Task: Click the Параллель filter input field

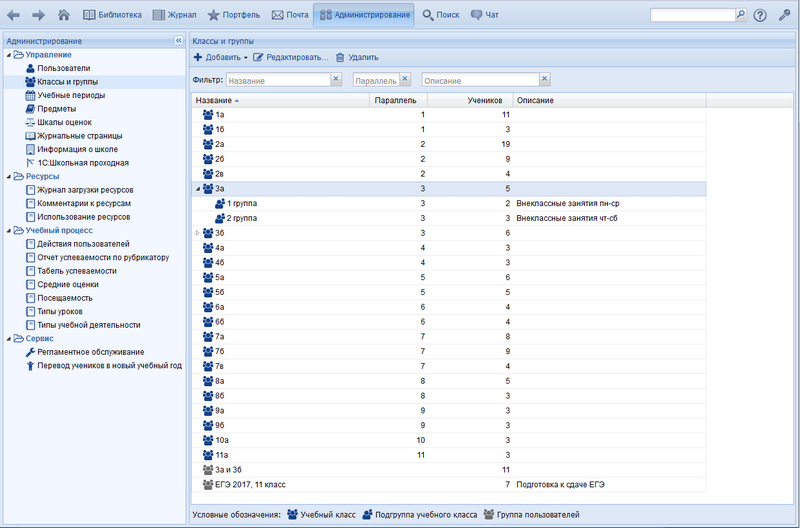Action: click(376, 79)
